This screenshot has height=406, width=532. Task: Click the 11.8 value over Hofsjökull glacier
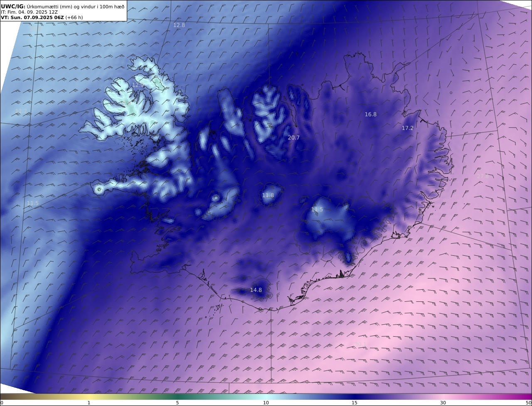[268, 196]
